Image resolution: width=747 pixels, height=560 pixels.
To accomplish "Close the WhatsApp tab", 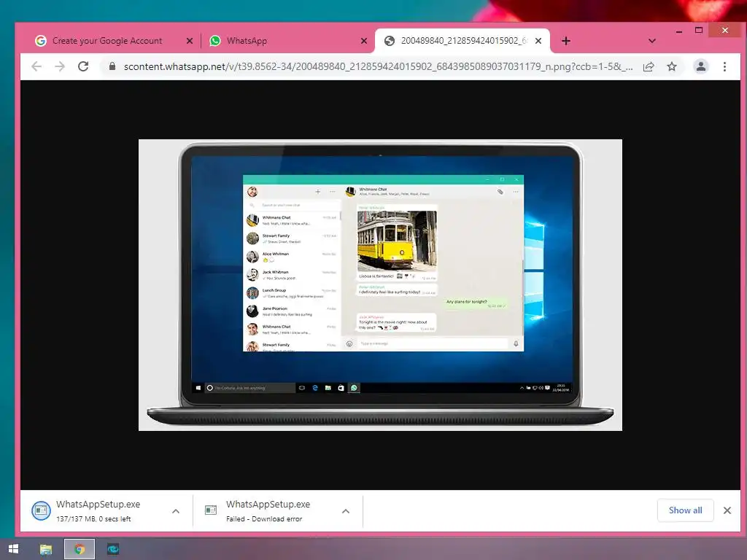I will click(x=364, y=41).
